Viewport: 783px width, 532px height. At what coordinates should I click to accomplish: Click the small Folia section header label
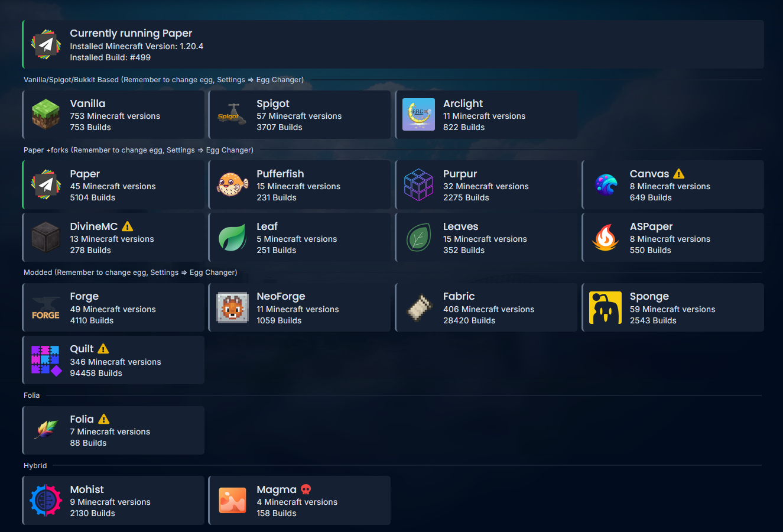[32, 395]
